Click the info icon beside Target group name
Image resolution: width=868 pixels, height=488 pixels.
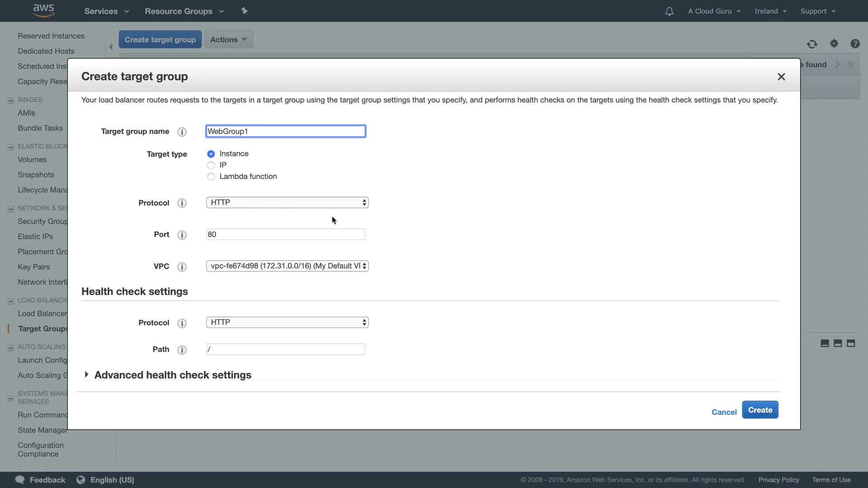click(182, 132)
